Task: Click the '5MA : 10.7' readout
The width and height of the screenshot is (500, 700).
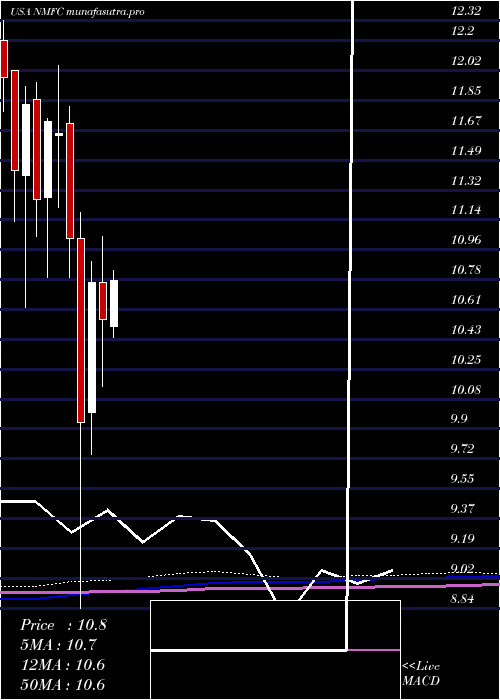Action: point(58,645)
